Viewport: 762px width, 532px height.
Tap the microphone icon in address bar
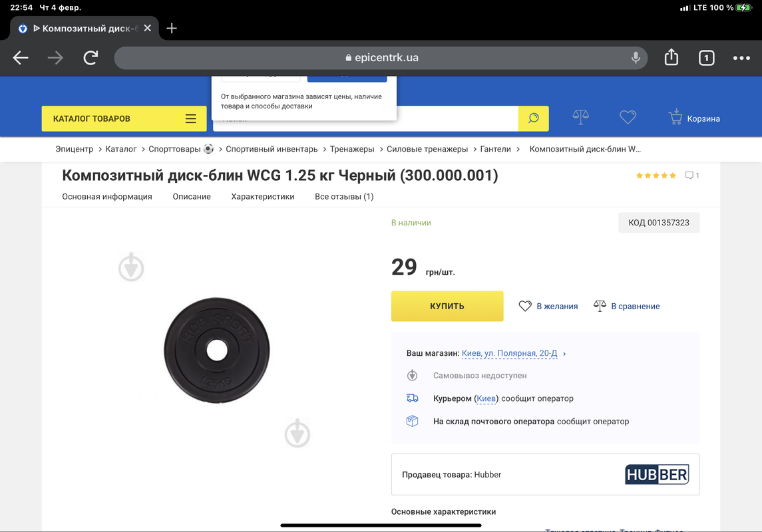pyautogui.click(x=635, y=58)
